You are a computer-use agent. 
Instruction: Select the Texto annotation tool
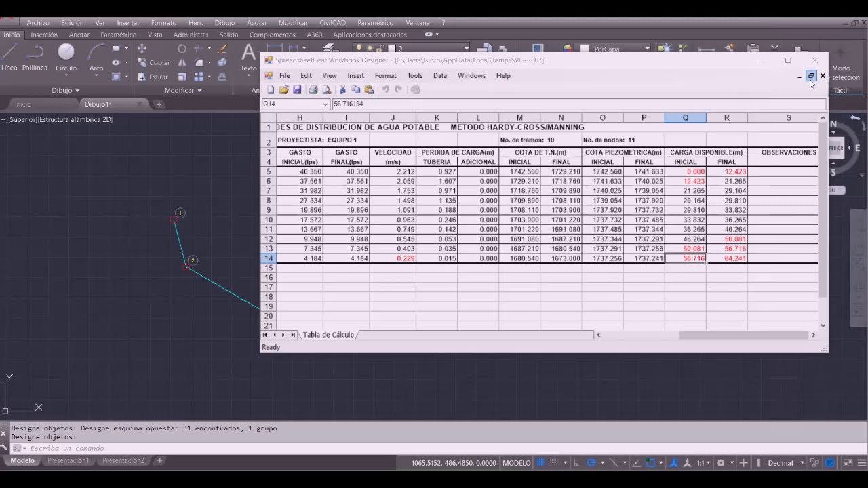tap(249, 57)
